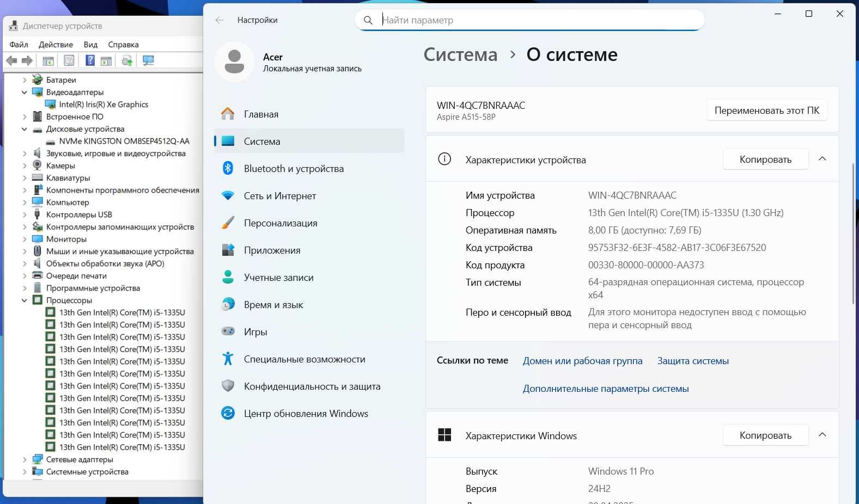Click the device ID 95753F32-6E3F-4582-AB17-3C06F3E67520
This screenshot has height=504, width=859.
tap(677, 248)
